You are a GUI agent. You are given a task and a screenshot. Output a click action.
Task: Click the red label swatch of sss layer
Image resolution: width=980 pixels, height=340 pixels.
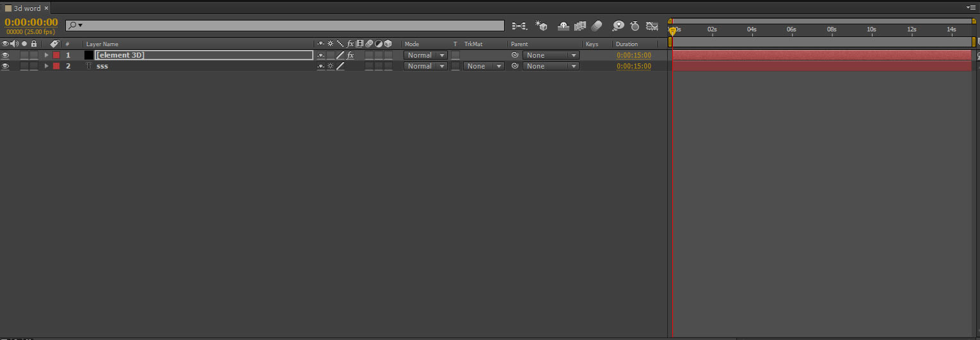(56, 66)
